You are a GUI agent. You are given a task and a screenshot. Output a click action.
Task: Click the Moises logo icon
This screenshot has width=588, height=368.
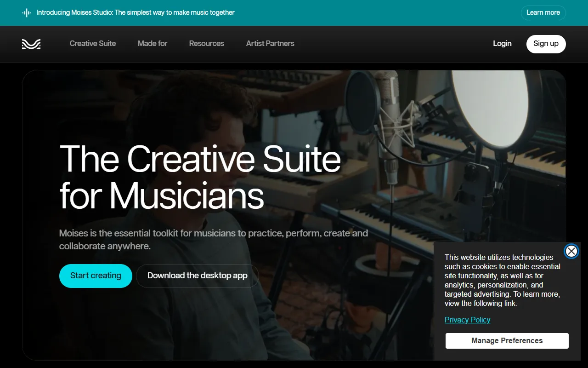[x=31, y=44]
